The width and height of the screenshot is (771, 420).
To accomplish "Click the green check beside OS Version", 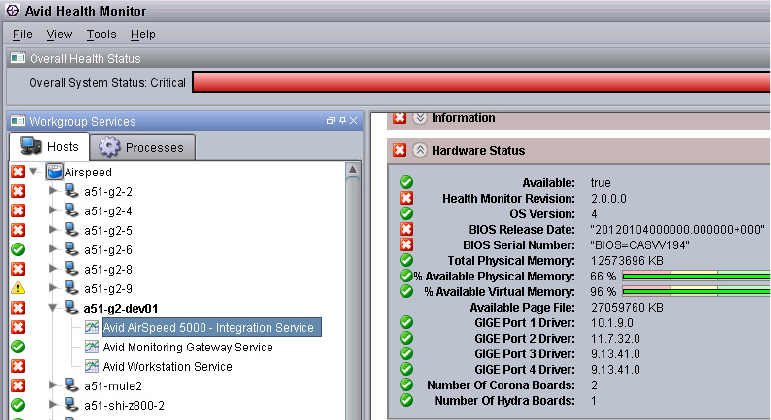I will click(406, 213).
